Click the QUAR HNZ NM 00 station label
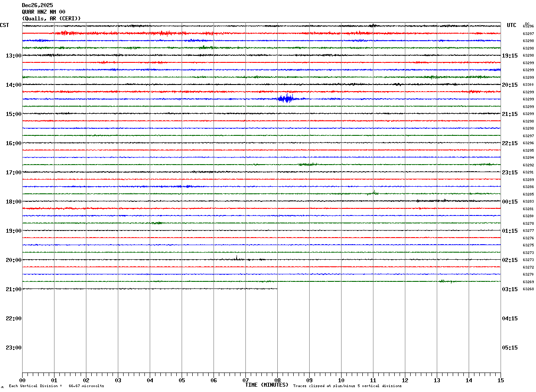Image resolution: width=536 pixels, height=392 pixels. coord(43,12)
